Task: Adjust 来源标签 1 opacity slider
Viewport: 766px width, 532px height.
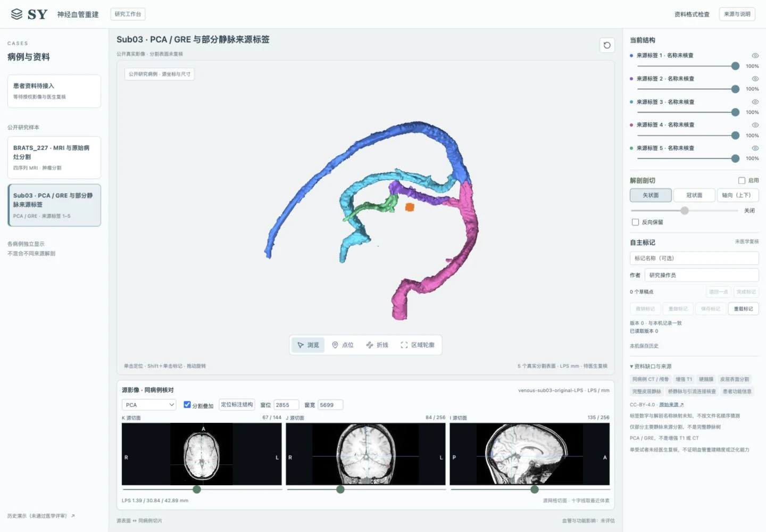Action: click(735, 66)
